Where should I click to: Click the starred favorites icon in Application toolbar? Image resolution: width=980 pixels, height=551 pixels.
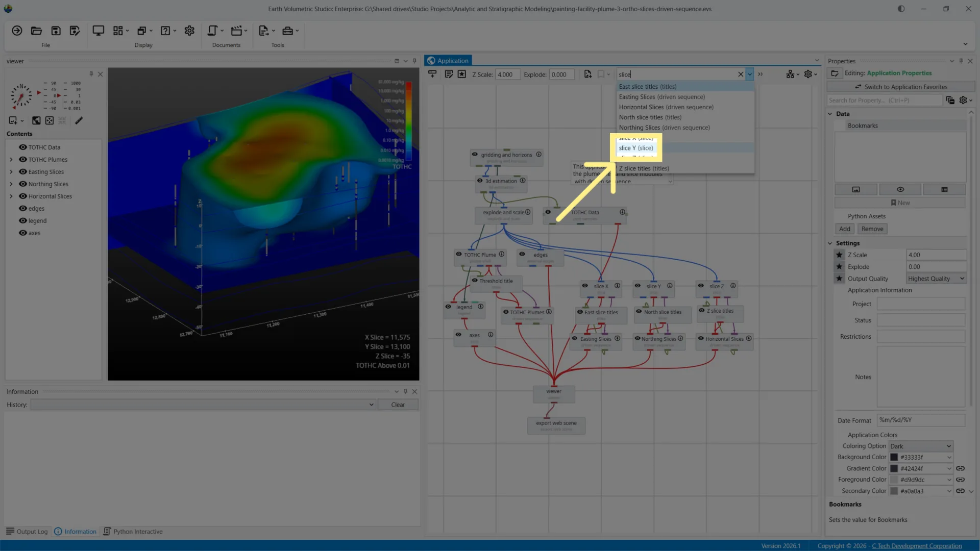(x=461, y=74)
